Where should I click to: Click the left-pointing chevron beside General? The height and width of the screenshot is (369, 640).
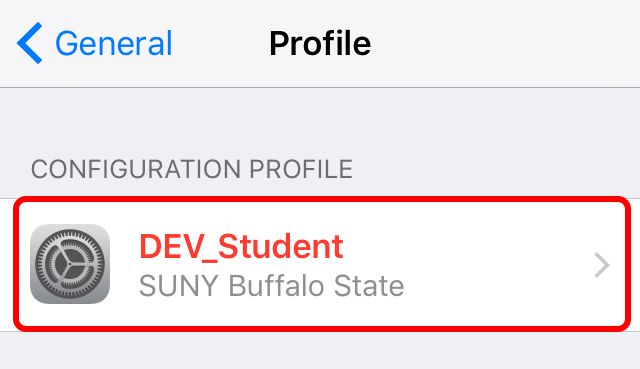[29, 43]
